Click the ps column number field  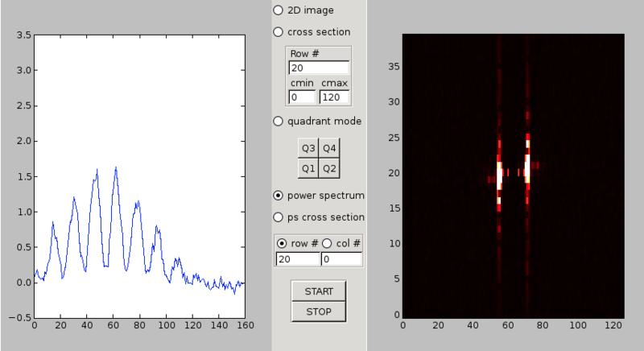tap(341, 259)
